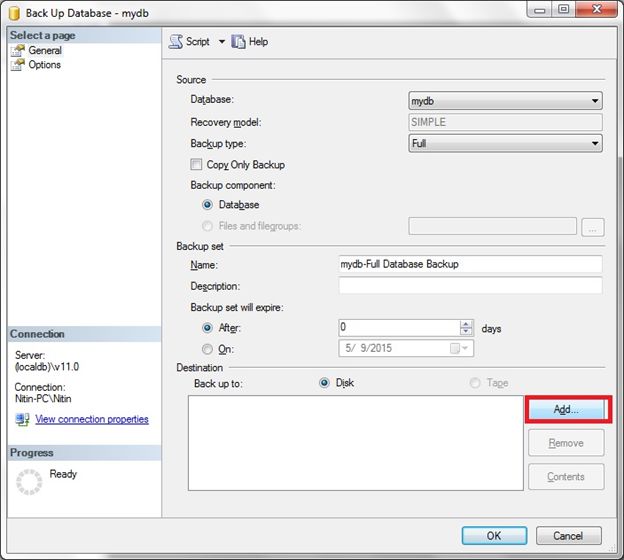Enable Copy Only Backup checkbox
This screenshot has width=624, height=560.
pos(196,164)
